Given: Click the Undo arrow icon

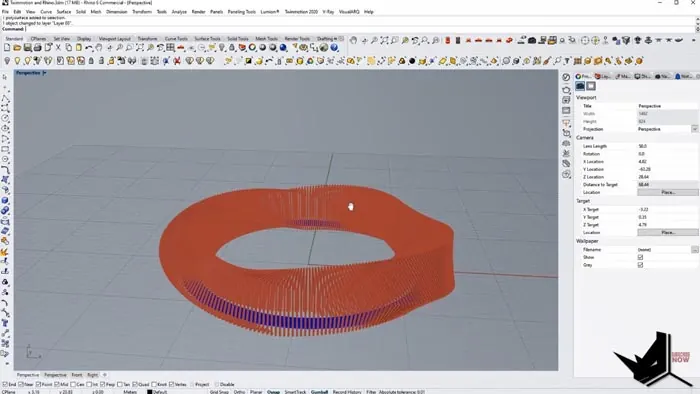Looking at the screenshot, I should pos(89,48).
